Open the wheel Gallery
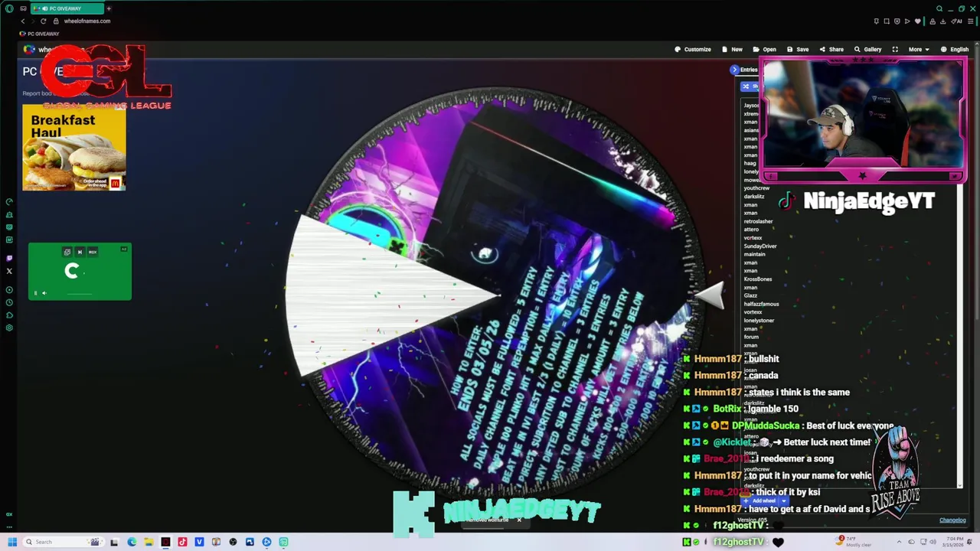 click(868, 49)
